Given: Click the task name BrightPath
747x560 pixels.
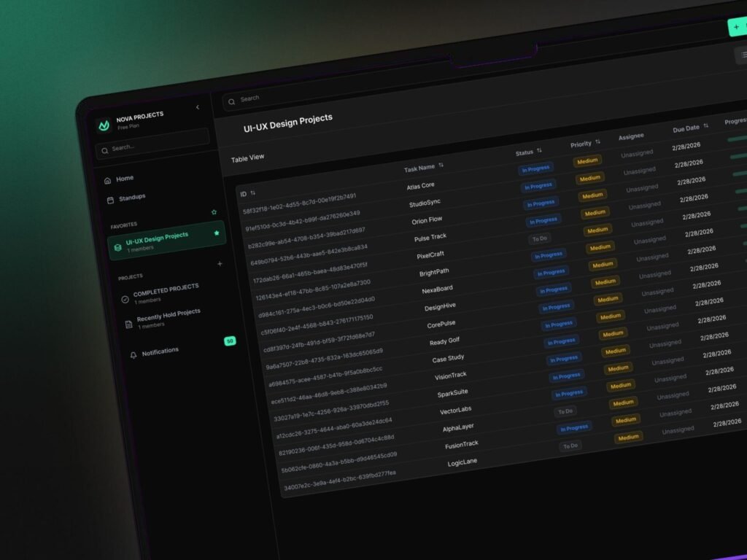Looking at the screenshot, I should pos(434,273).
